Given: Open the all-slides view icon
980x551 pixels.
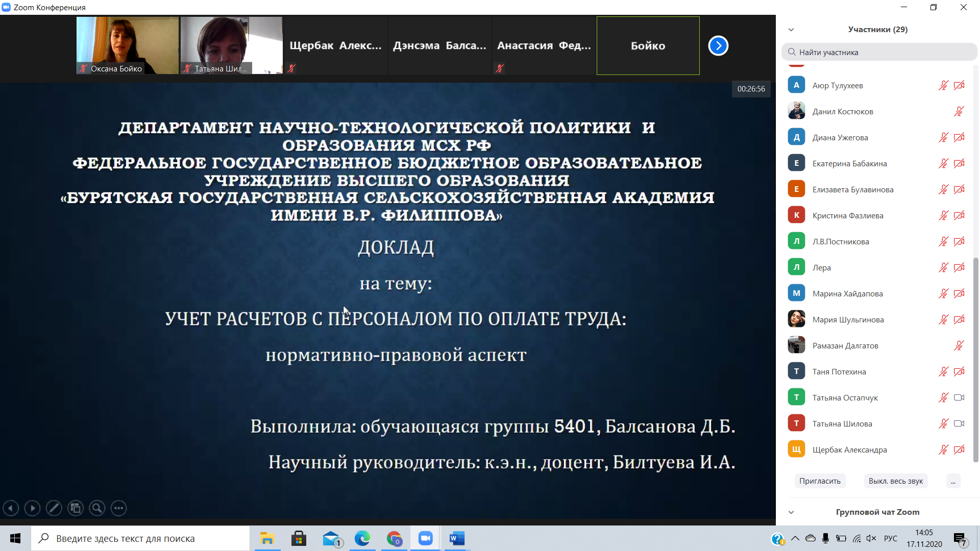Looking at the screenshot, I should coord(76,508).
